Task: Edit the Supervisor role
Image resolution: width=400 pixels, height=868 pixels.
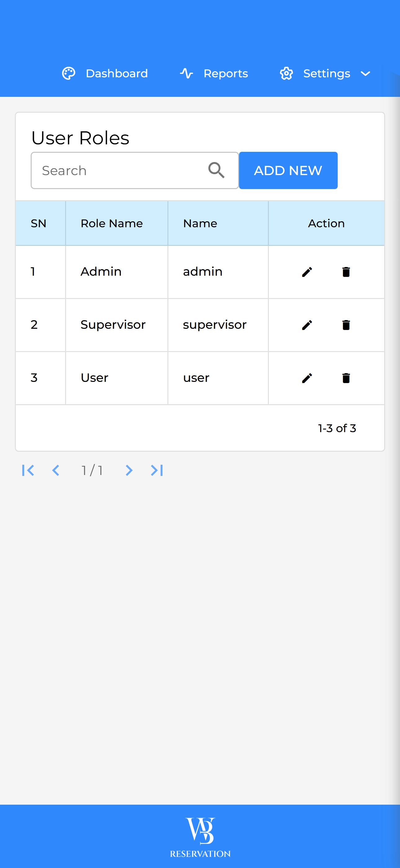Action: 307,325
